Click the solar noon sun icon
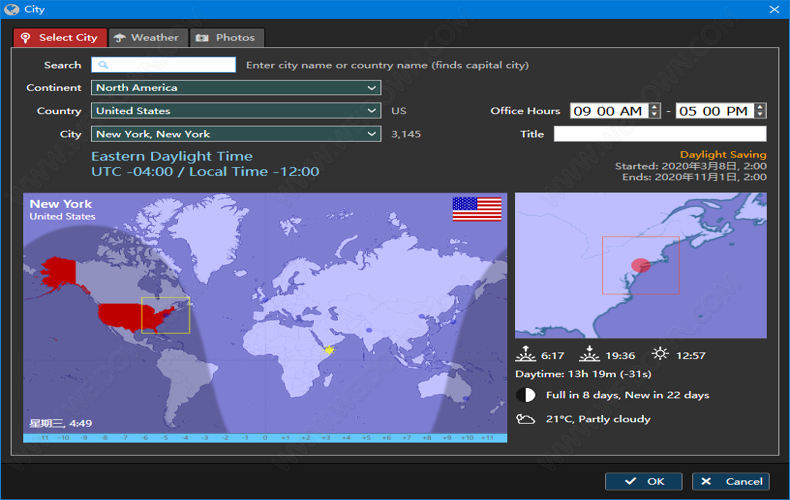The width and height of the screenshot is (790, 500). pyautogui.click(x=660, y=355)
